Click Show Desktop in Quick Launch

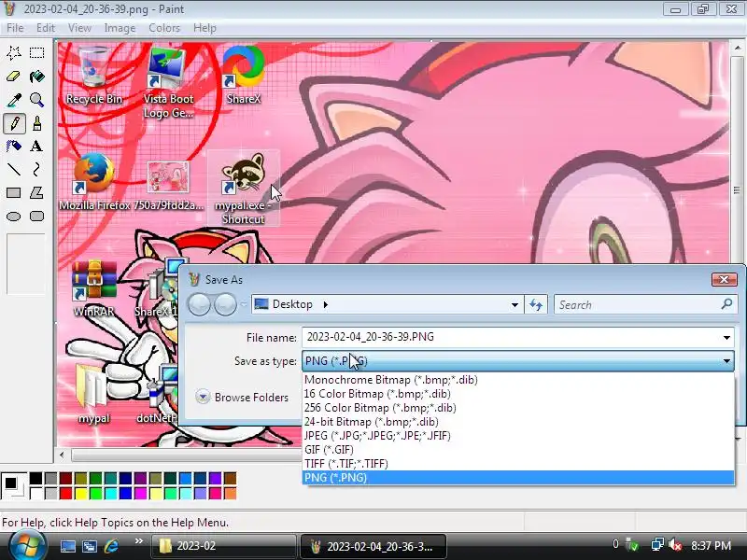(67, 546)
